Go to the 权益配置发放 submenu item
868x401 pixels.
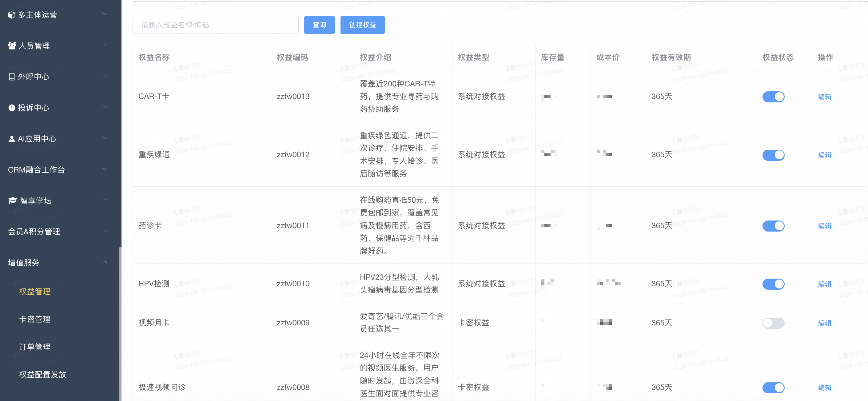(42, 374)
